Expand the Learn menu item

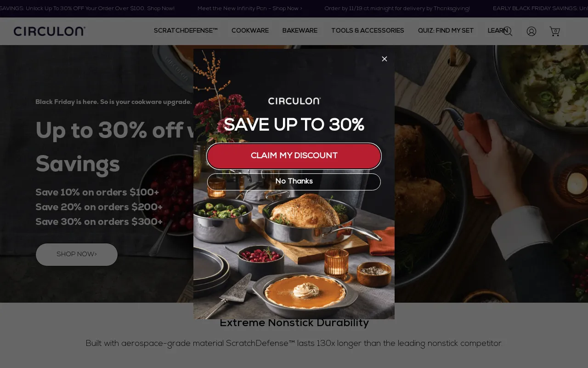(x=498, y=31)
